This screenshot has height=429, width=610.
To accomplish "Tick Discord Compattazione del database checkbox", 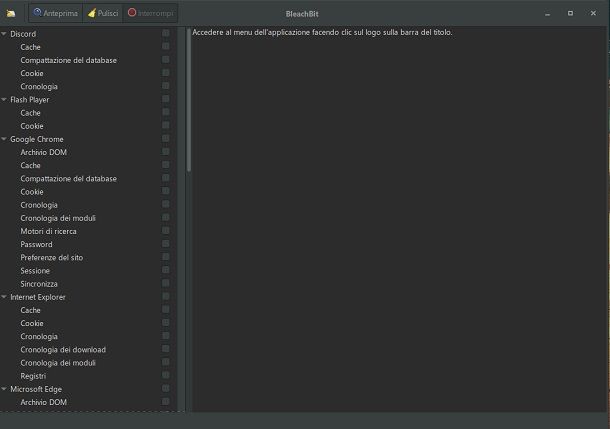I will (166, 60).
